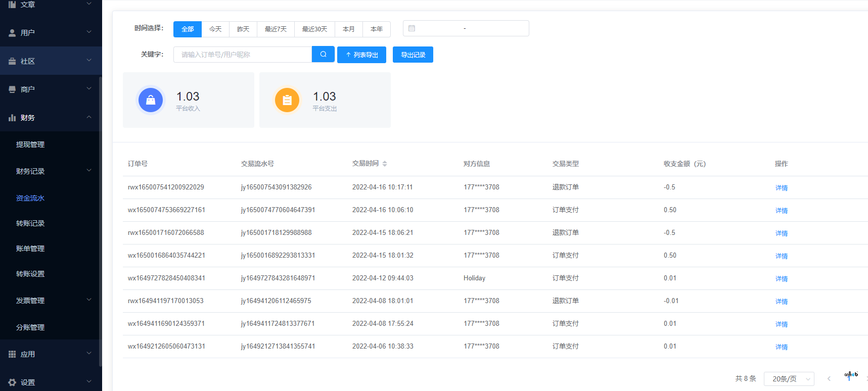Open 转账记录 in the sidebar

[30, 223]
